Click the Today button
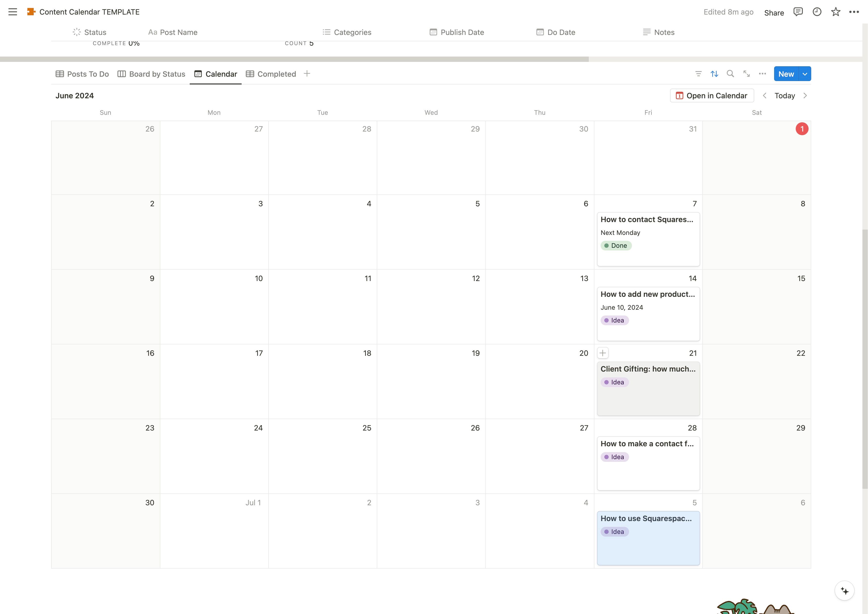This screenshot has width=868, height=614. tap(785, 96)
